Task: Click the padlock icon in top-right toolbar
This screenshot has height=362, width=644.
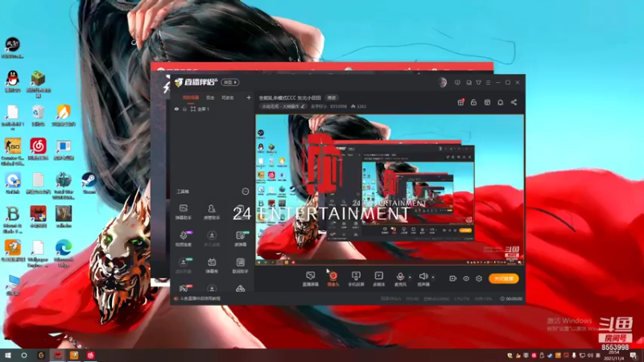Action: 473,102
